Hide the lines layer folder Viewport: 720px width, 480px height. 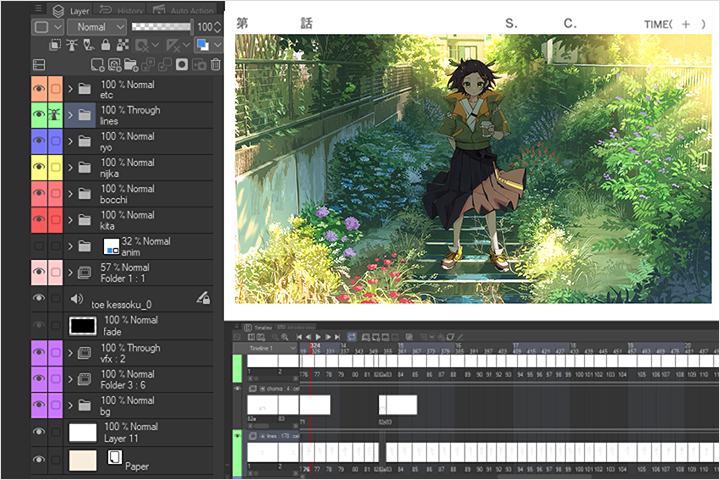[39, 115]
